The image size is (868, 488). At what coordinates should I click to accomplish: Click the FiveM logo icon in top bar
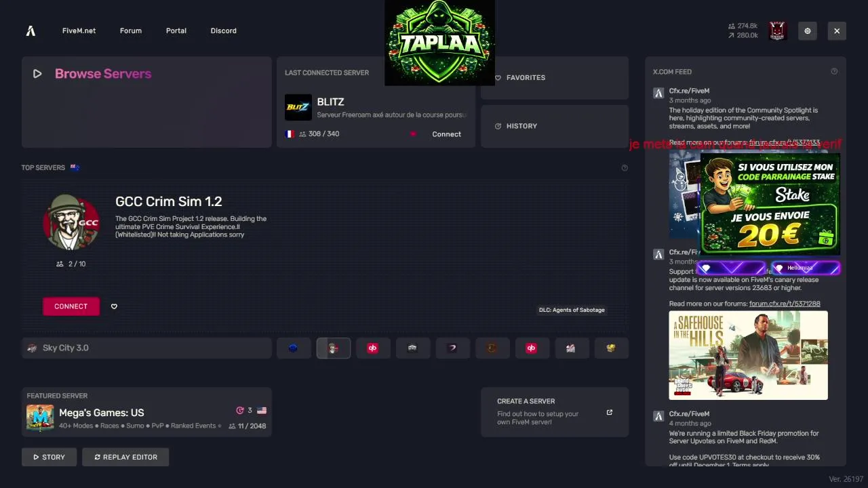(x=31, y=30)
